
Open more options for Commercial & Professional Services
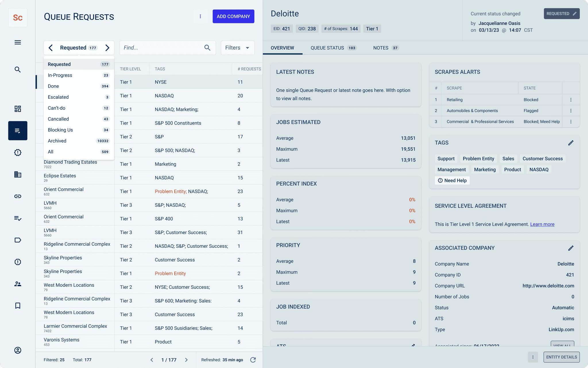point(571,121)
